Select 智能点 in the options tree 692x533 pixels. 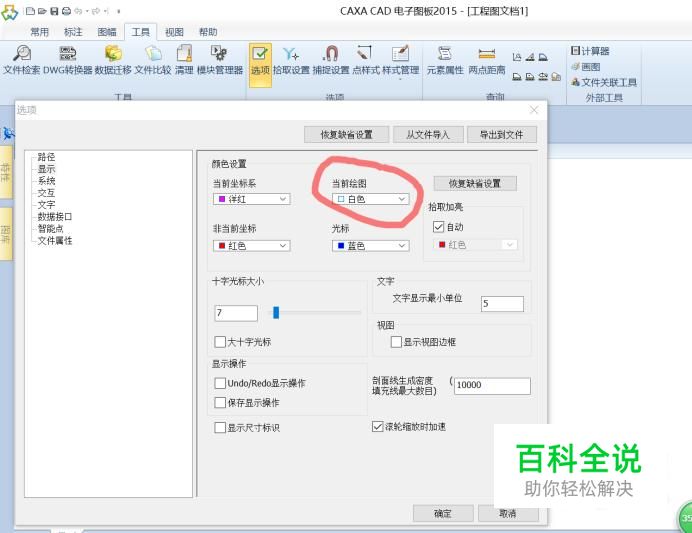[51, 228]
